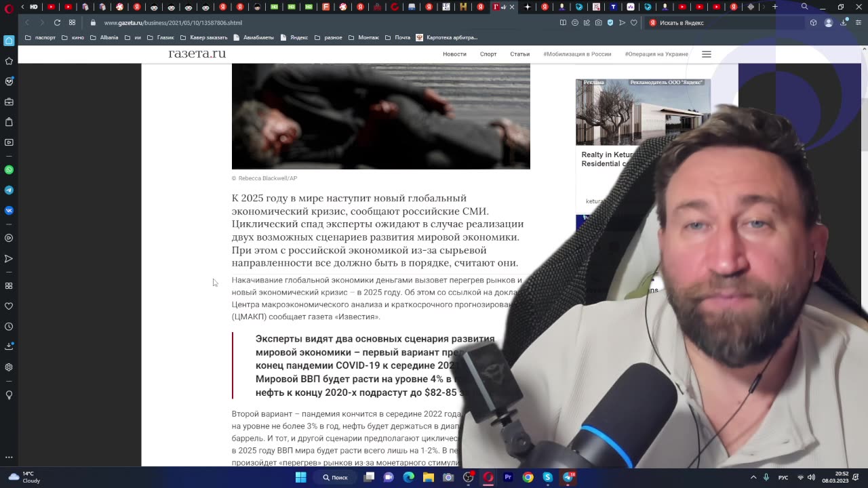Take a snapshot with the camera icon
Image resolution: width=868 pixels, height=488 pixels.
(x=598, y=22)
